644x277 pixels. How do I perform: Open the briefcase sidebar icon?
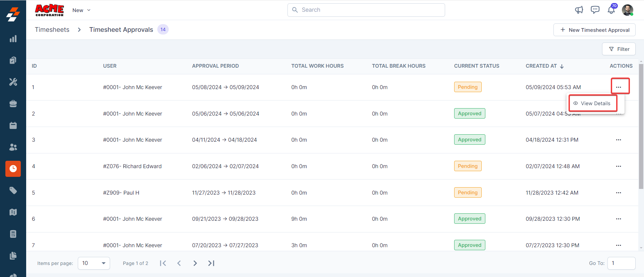(x=13, y=104)
